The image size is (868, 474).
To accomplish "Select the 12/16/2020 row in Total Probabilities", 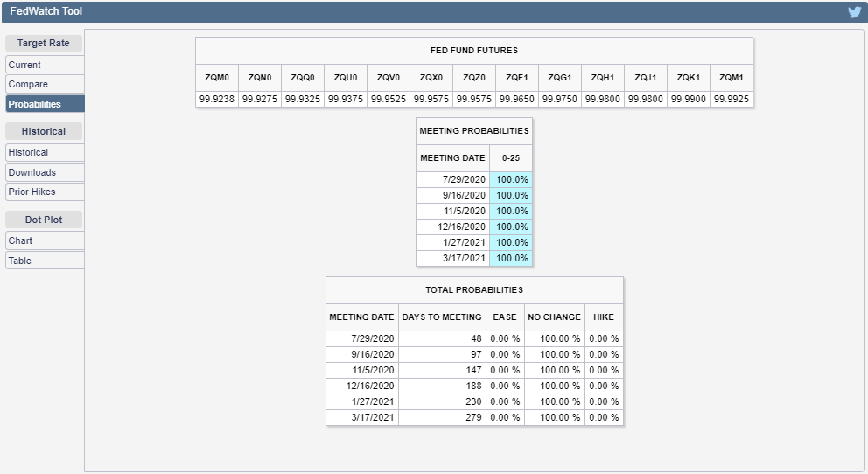I will (x=361, y=386).
